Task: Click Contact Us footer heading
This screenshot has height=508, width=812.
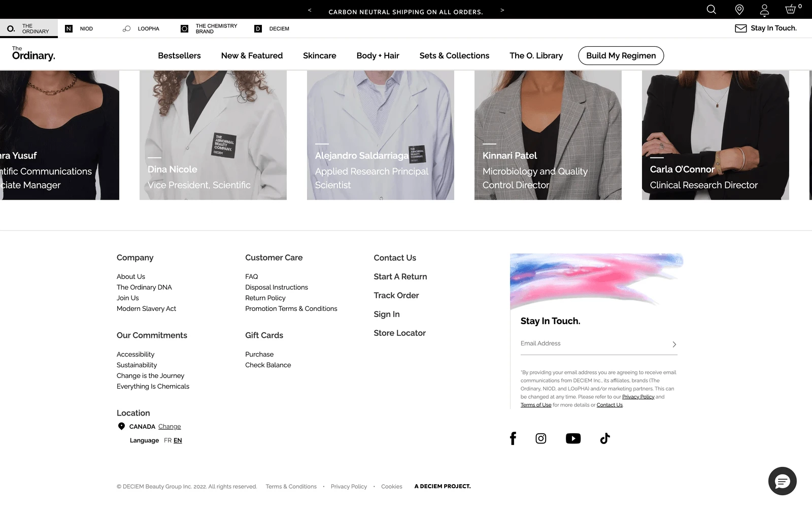Action: 395,258
